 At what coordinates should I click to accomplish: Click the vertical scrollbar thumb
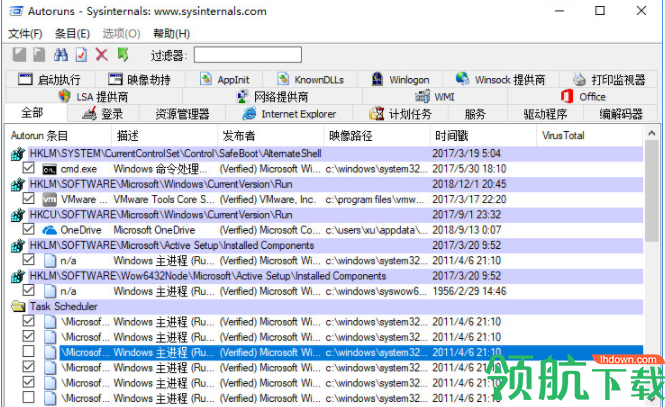point(652,191)
